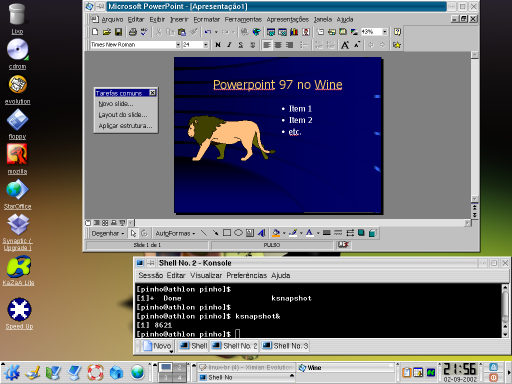Select the Rectangle drawing tool
This screenshot has width=512, height=384.
[x=227, y=233]
